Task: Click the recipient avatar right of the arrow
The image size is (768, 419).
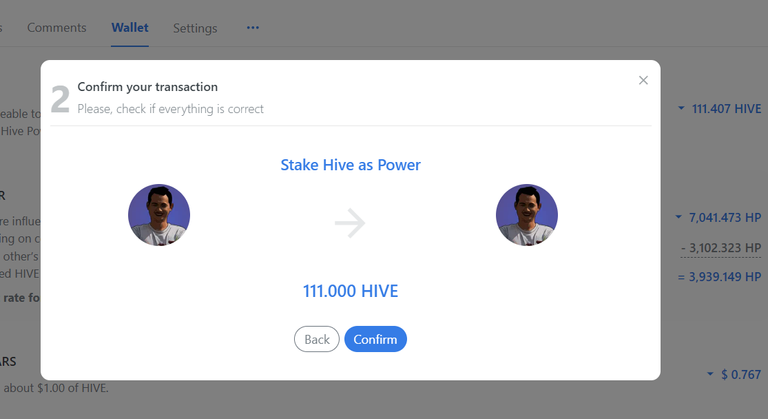Action: point(527,215)
